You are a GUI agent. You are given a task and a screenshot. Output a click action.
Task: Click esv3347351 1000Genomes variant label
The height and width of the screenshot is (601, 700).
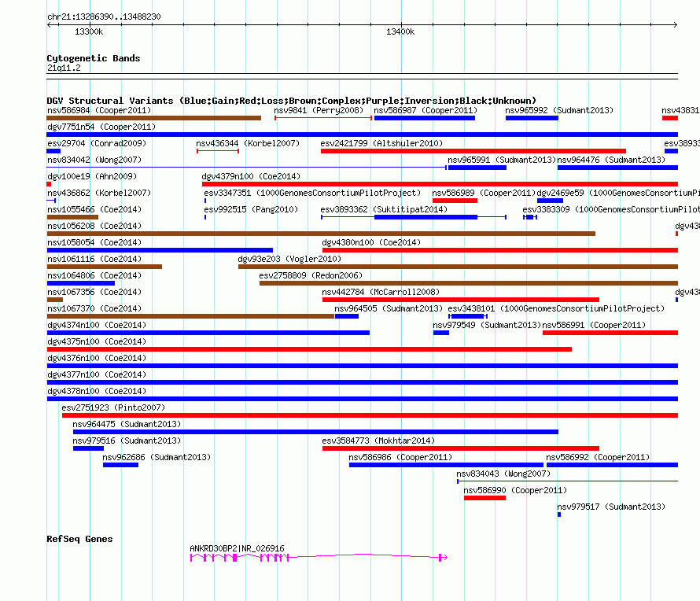312,193
